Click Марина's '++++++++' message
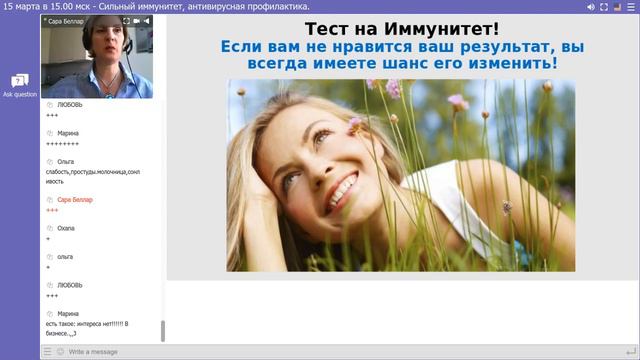 point(62,144)
